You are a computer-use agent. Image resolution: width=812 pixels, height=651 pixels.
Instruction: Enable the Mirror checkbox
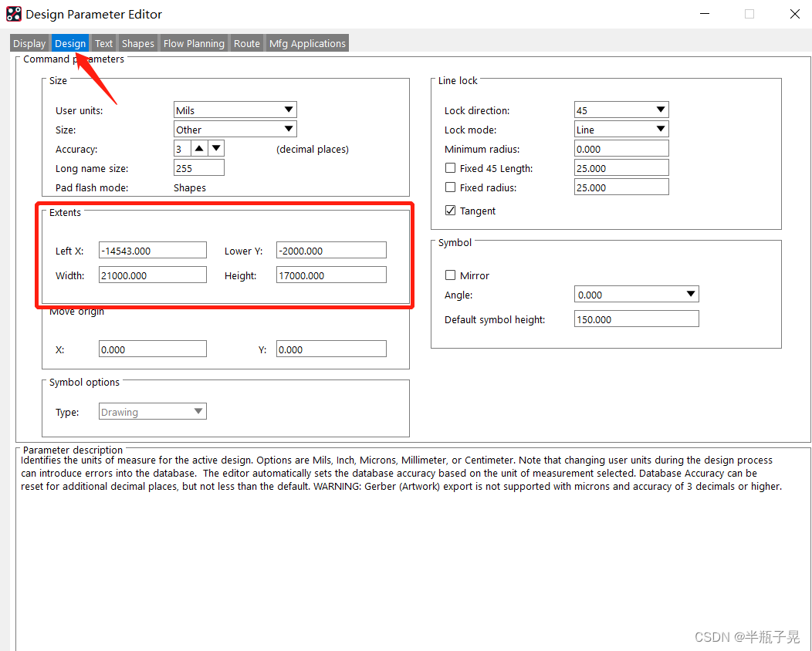pyautogui.click(x=450, y=275)
